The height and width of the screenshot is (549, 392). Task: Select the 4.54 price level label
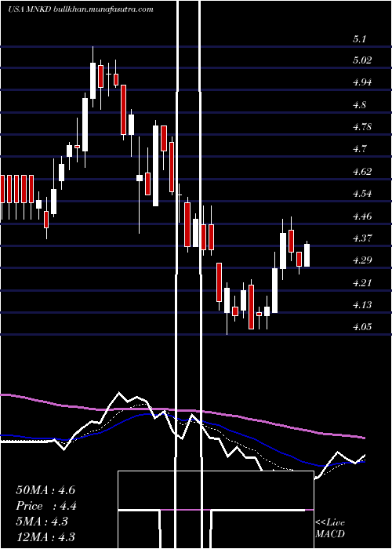[362, 194]
